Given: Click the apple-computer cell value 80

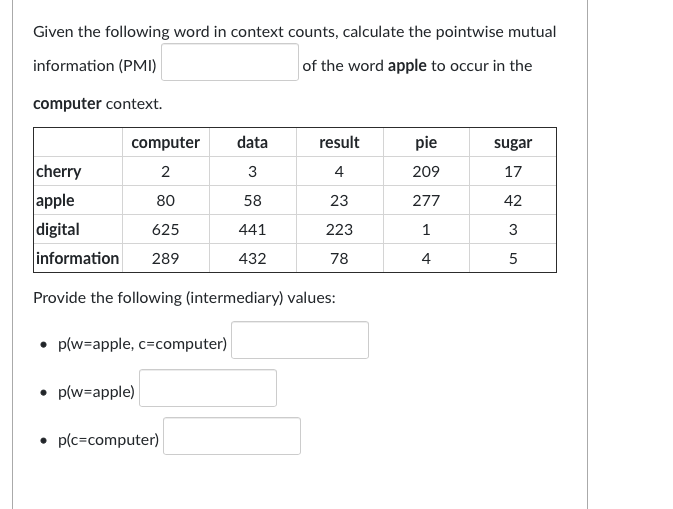Looking at the screenshot, I should click(x=165, y=200).
